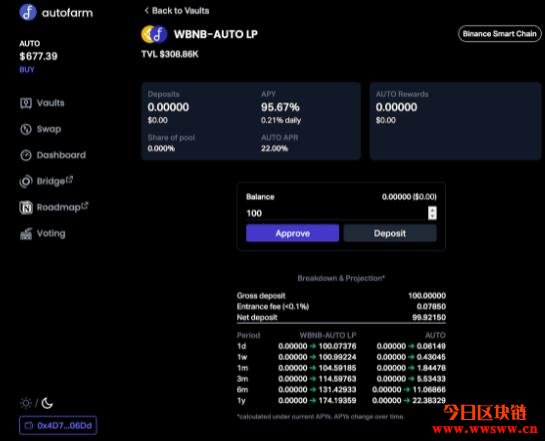Switch to light mode sun icon
This screenshot has width=545, height=441.
(x=26, y=403)
